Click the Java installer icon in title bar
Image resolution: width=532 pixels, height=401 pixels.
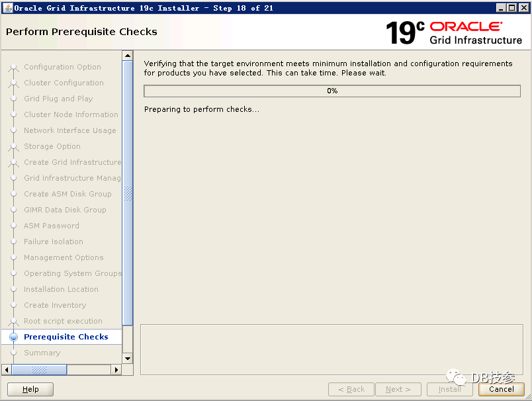7,7
